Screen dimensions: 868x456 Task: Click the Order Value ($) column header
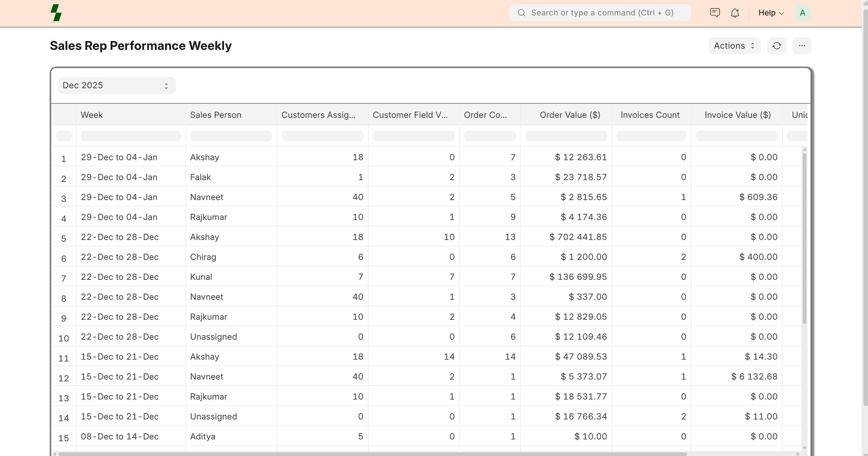pos(570,115)
